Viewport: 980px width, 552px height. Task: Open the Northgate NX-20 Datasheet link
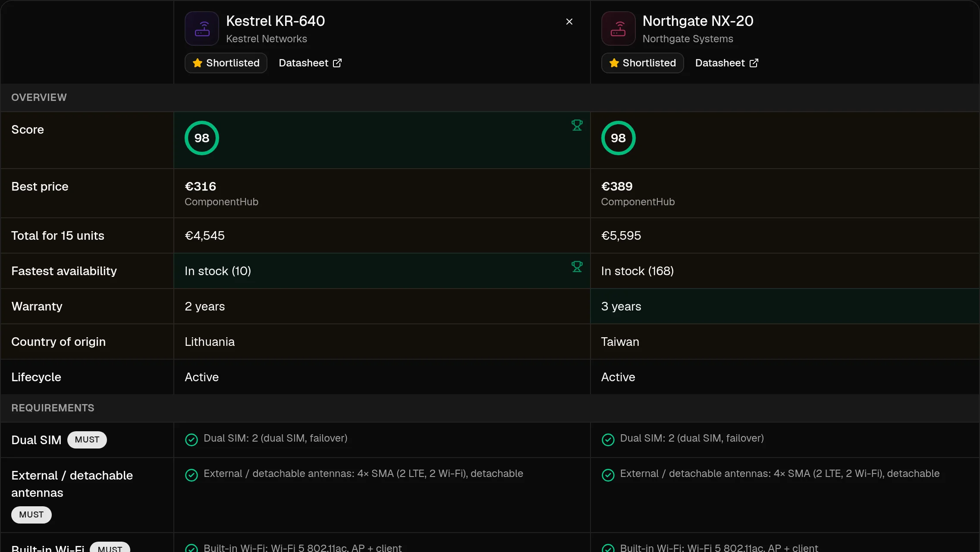tap(727, 63)
